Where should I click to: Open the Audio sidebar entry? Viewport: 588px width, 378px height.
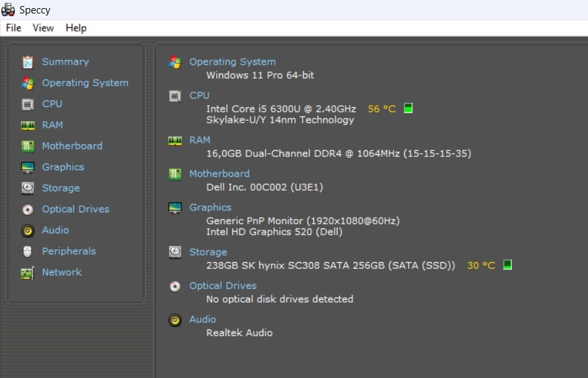(x=55, y=230)
